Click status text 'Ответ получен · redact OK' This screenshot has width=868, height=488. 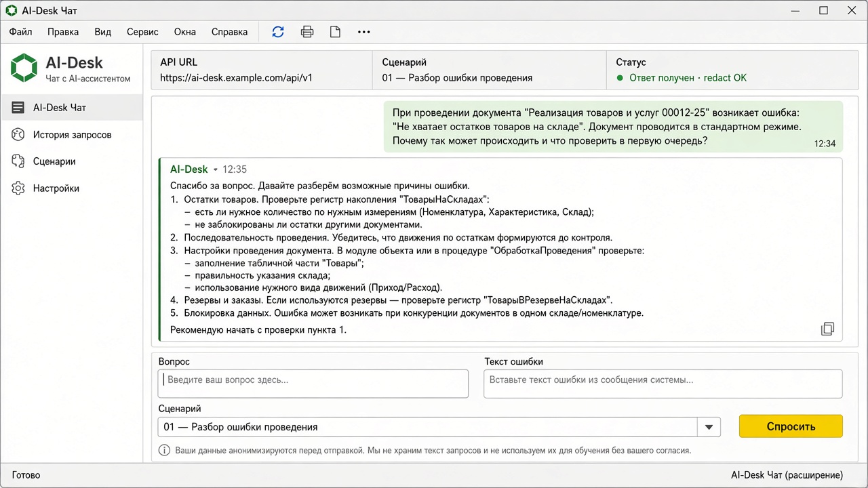[688, 78]
